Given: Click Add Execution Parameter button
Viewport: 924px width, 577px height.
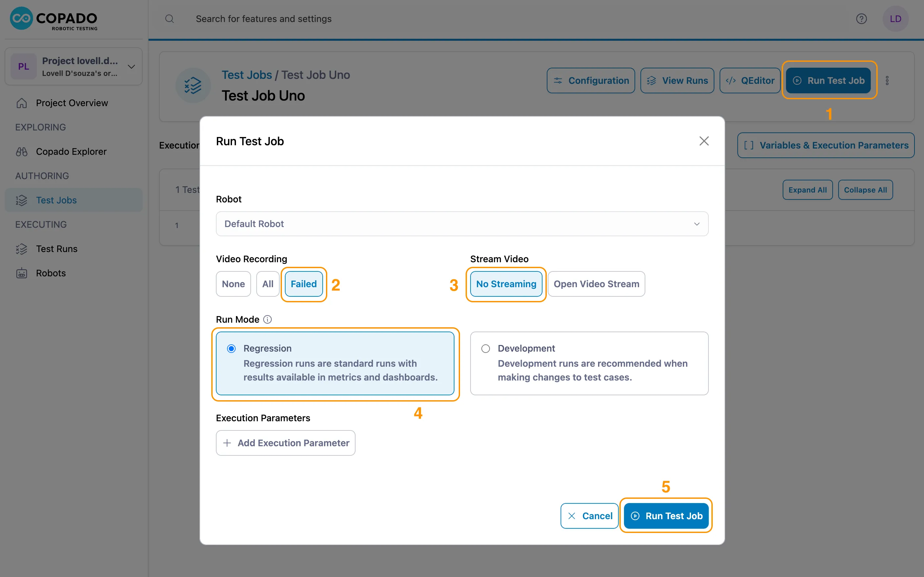Looking at the screenshot, I should (285, 443).
